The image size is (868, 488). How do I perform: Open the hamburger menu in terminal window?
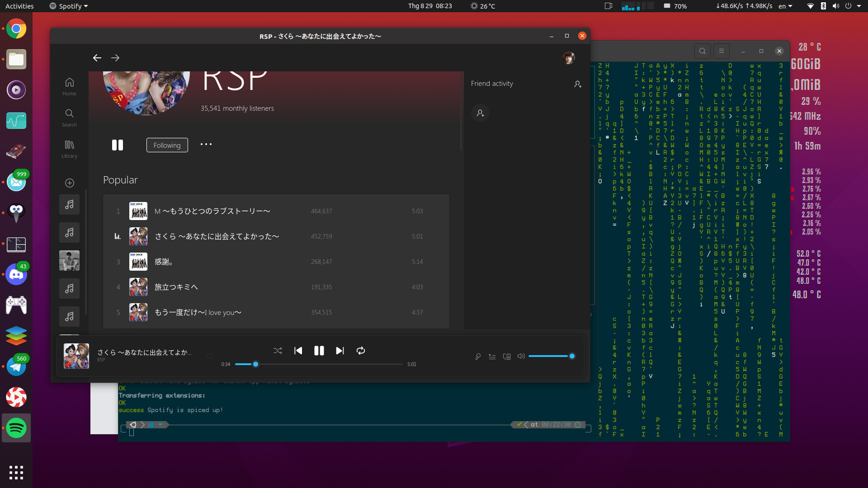pos(722,51)
